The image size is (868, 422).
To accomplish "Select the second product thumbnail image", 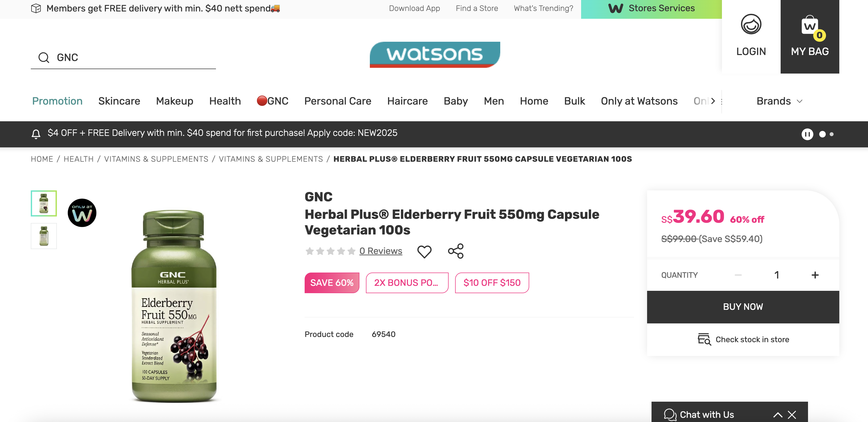I will click(44, 236).
